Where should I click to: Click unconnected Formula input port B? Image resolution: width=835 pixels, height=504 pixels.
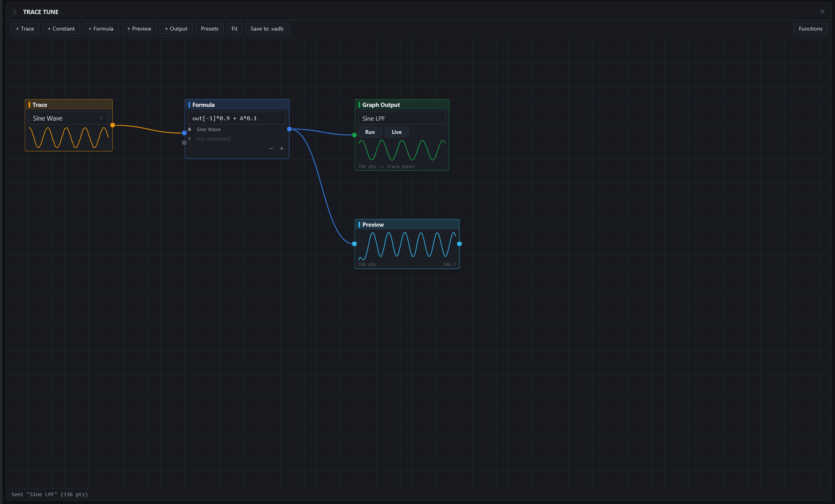[x=184, y=143]
